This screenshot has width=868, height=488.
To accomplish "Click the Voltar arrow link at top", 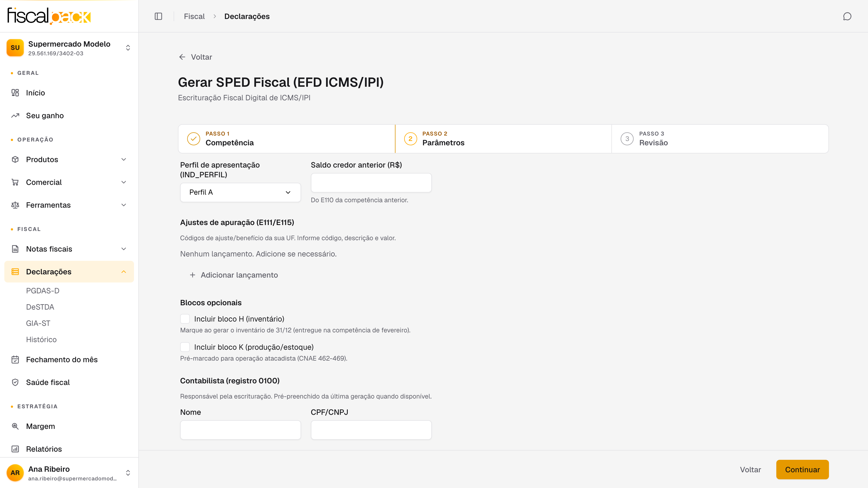I will click(195, 57).
